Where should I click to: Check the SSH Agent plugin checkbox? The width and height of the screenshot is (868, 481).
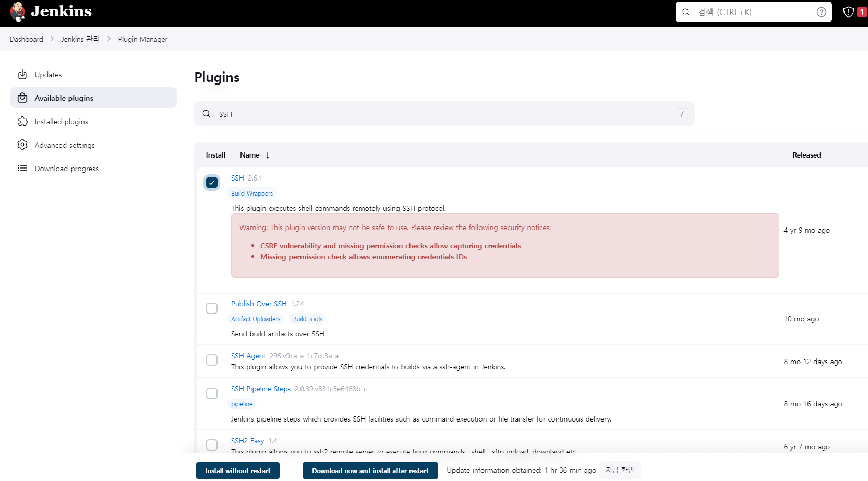[x=212, y=360]
